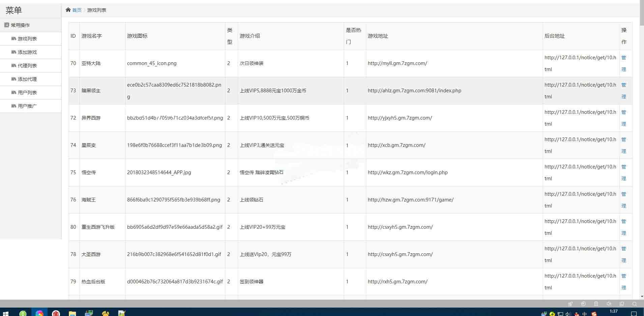Click the clock icon in browser status bar
Viewport: 644px width, 316px height.
point(583,304)
